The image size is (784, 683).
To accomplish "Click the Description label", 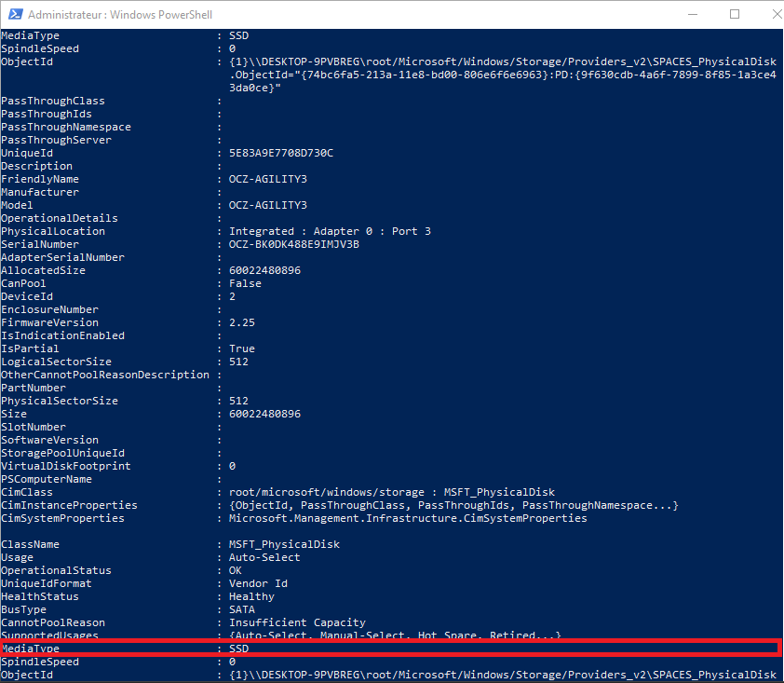I will point(37,166).
